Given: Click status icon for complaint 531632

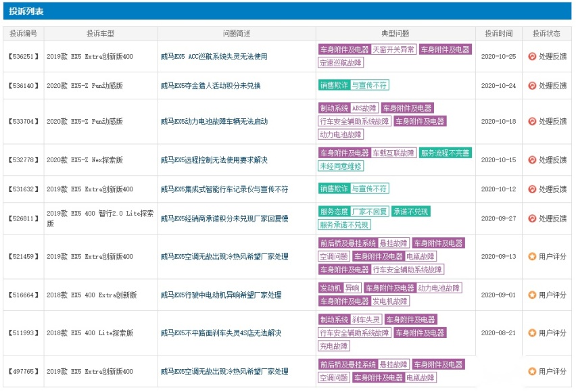Looking at the screenshot, I should tap(532, 189).
